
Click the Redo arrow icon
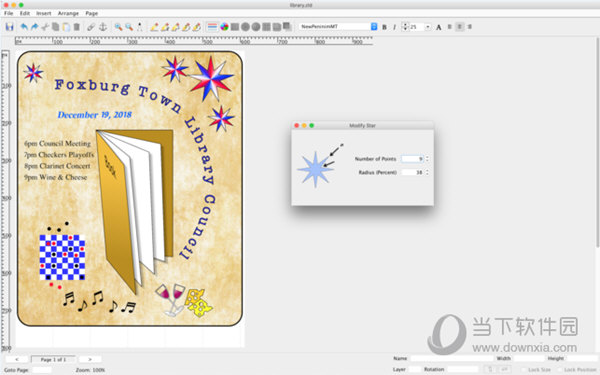pos(34,27)
